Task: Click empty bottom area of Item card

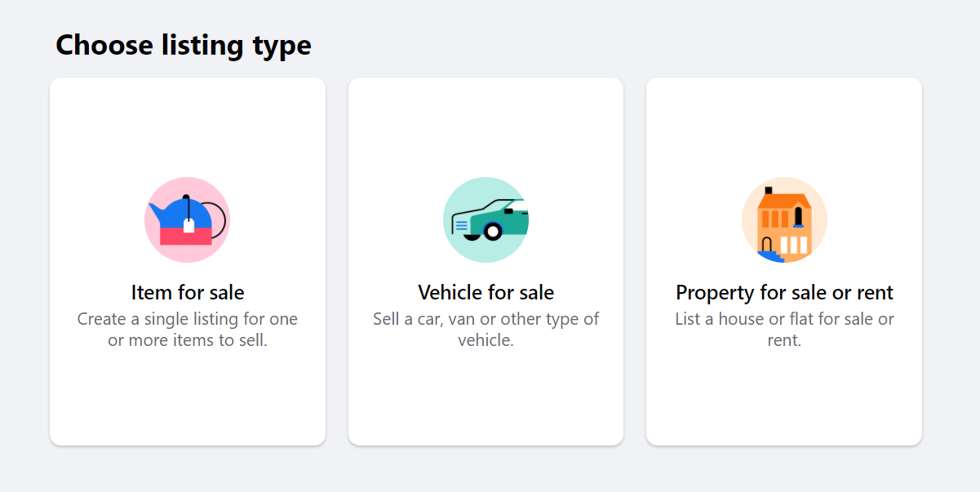Action: (188, 400)
